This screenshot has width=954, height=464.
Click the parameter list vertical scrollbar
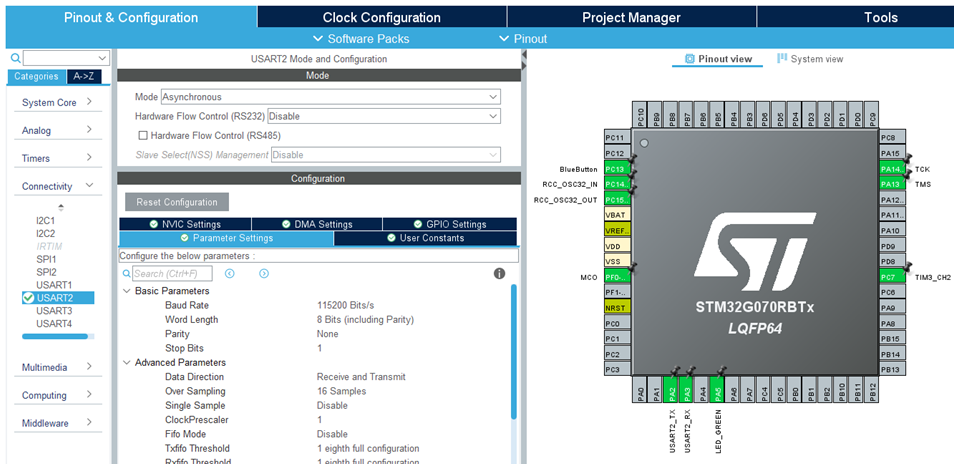pyautogui.click(x=514, y=351)
